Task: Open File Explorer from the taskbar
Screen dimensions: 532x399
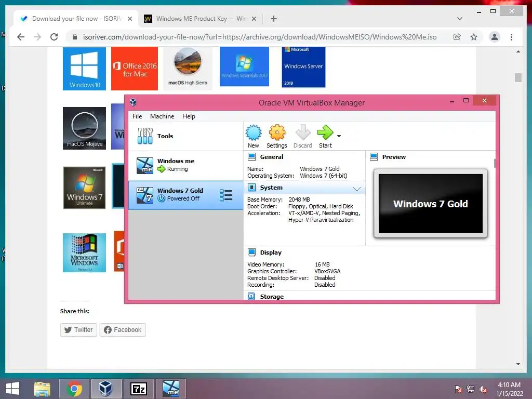Action: [42, 389]
